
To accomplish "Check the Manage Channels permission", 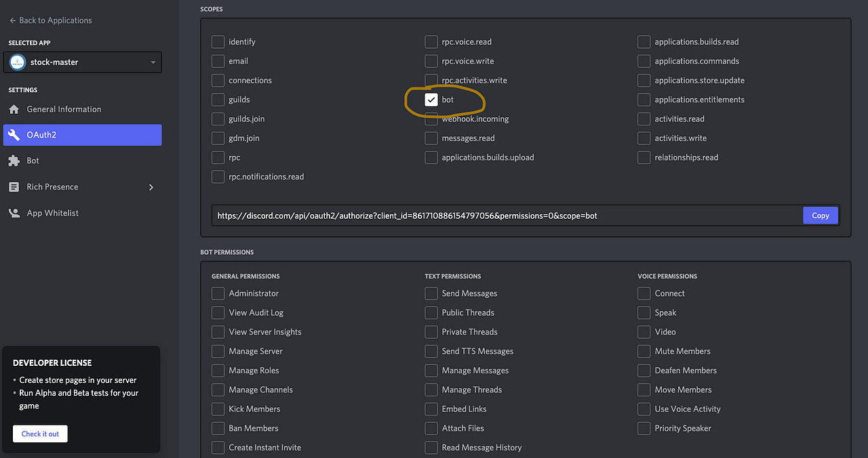I will [x=218, y=390].
